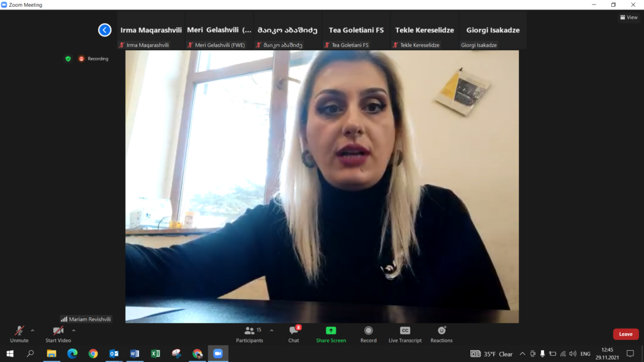Start recording with the Record button

(369, 333)
